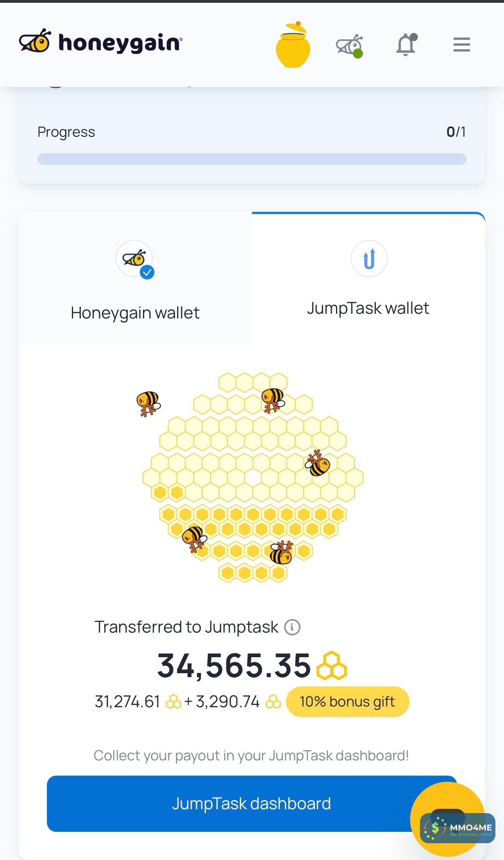Open the yellow honey pot icon
The image size is (504, 860).
[x=293, y=45]
